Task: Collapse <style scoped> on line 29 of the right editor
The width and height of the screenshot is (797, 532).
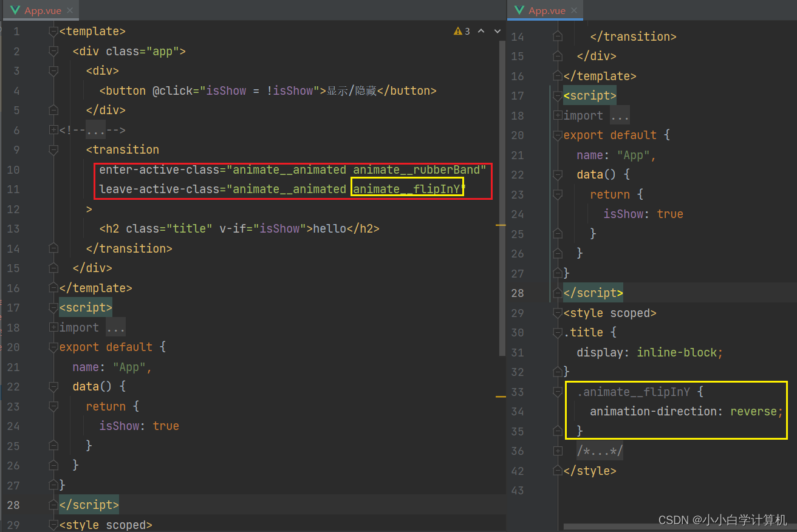Action: coord(558,313)
